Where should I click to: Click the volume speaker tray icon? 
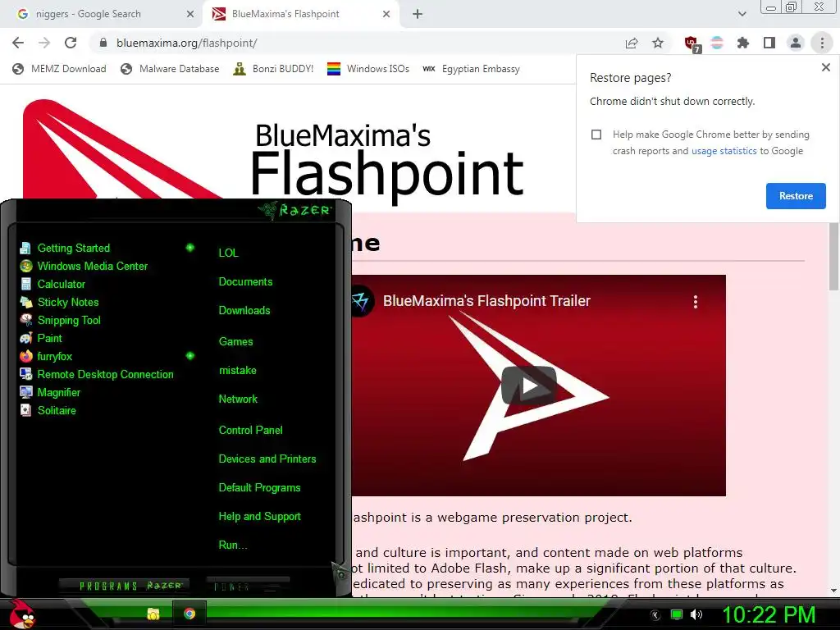click(696, 614)
